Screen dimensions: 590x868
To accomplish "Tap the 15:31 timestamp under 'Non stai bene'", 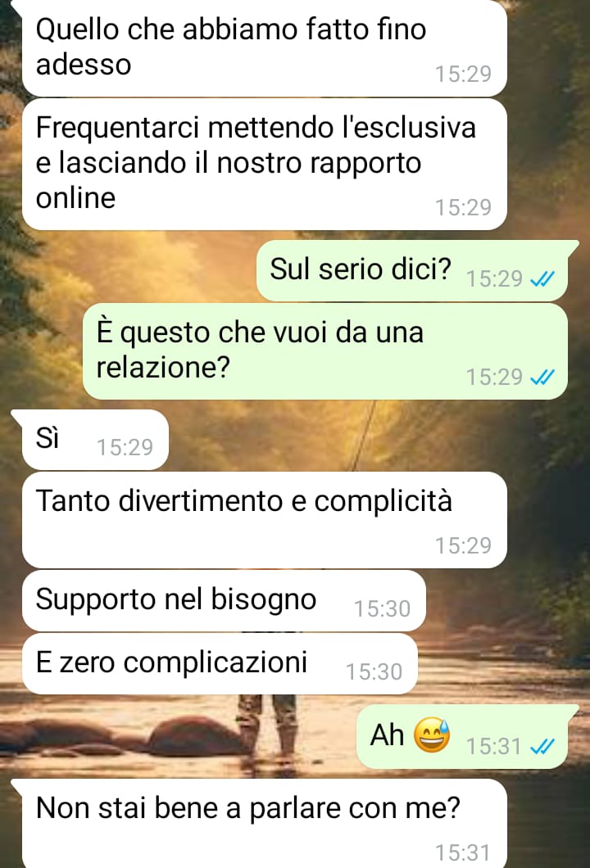I will coord(463,853).
